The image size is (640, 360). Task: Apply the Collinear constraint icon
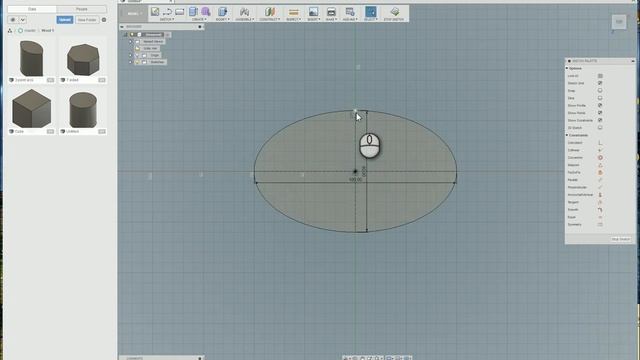coord(600,150)
